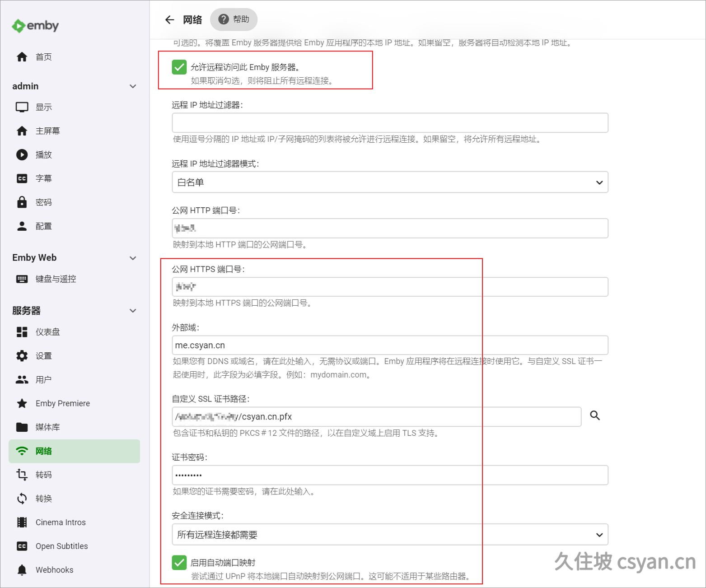Click the 远程 IP 地址过滤器 input field
706x588 pixels.
pyautogui.click(x=390, y=123)
